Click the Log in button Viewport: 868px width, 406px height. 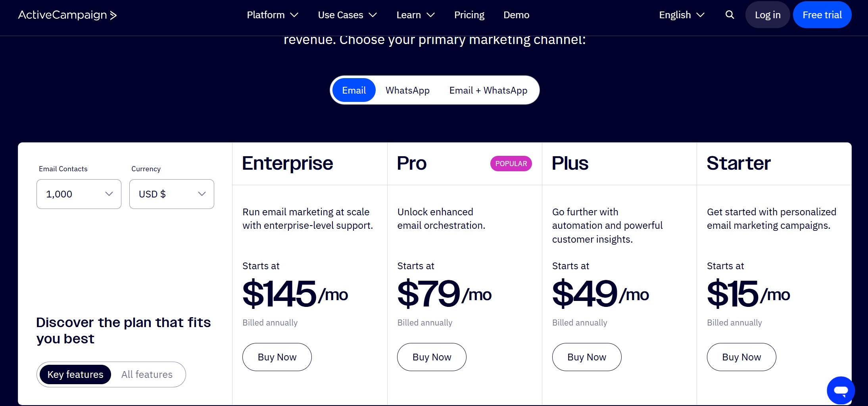768,15
